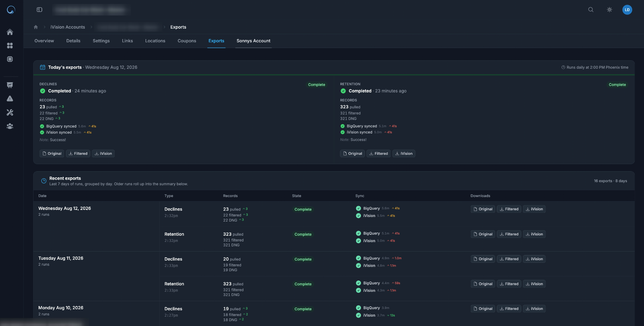Image resolution: width=644 pixels, height=326 pixels.
Task: Open the Sonnys Account tab
Action: [x=253, y=41]
